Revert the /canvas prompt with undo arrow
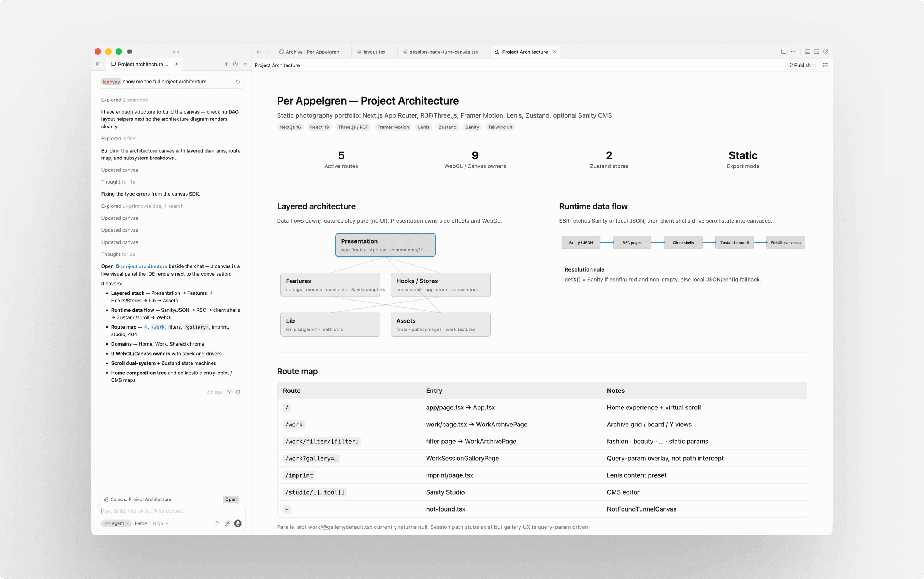This screenshot has height=579, width=924. (x=238, y=82)
